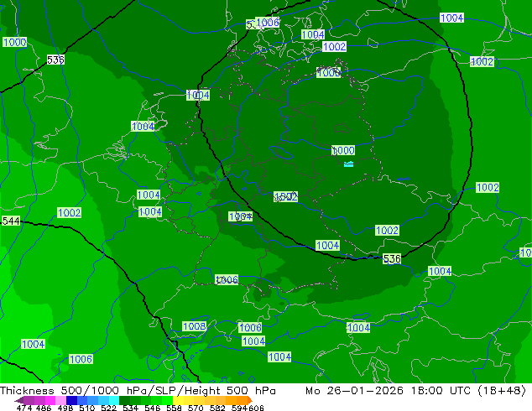This screenshot has height=411, width=532.
Task: Pick the yellow legend swatch
Action: point(178,400)
